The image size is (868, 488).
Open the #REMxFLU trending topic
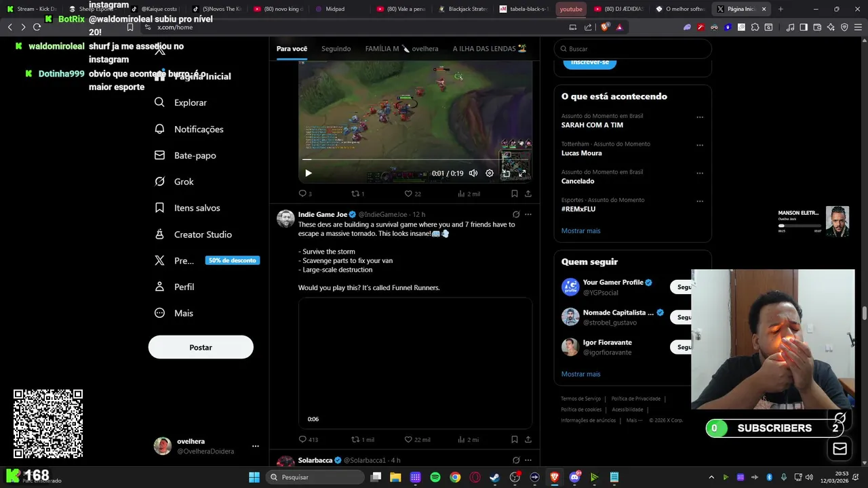click(x=578, y=209)
